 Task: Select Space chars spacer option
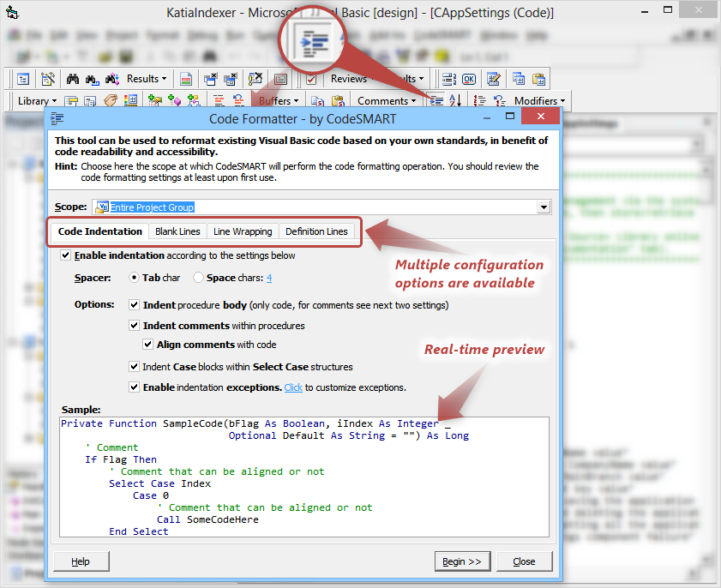pyautogui.click(x=198, y=278)
